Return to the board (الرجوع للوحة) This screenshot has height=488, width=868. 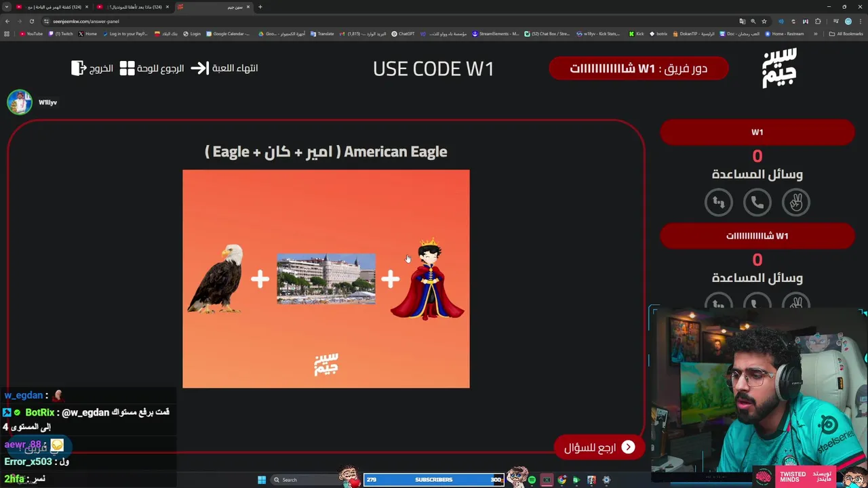pos(152,68)
